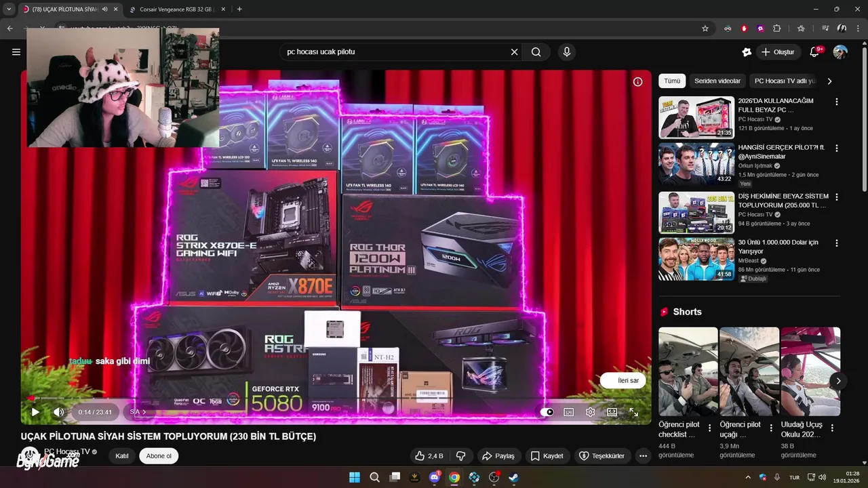Open Windows Start menu
The height and width of the screenshot is (488, 868).
[x=355, y=477]
